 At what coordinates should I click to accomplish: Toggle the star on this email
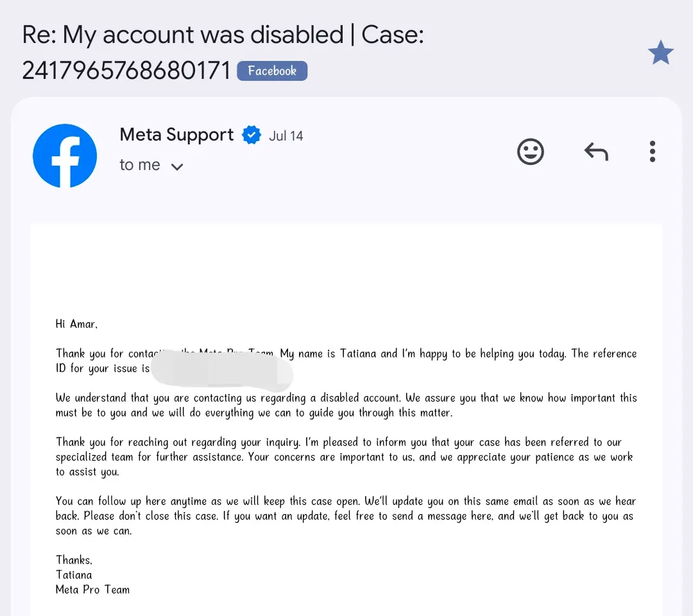pyautogui.click(x=661, y=52)
